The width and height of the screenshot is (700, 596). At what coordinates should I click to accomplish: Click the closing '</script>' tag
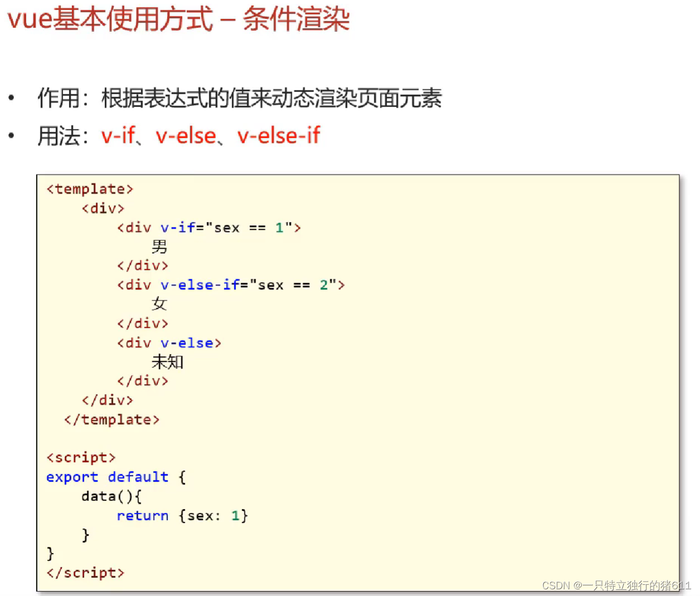(85, 573)
